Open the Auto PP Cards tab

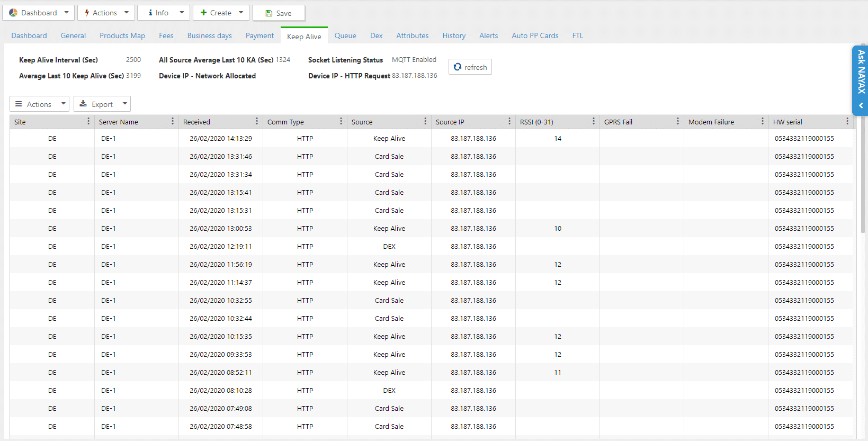[x=535, y=35]
